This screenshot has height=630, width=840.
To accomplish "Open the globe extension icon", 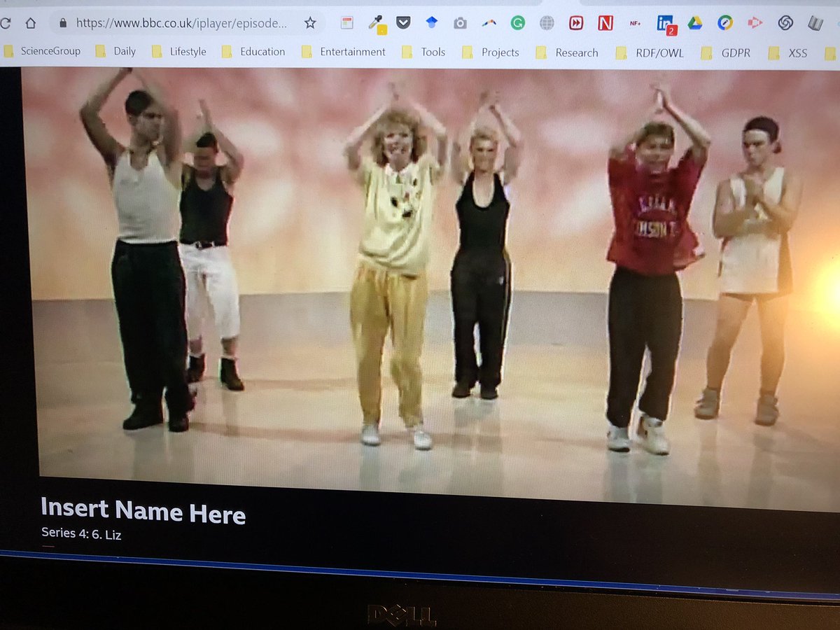I will pyautogui.click(x=547, y=22).
